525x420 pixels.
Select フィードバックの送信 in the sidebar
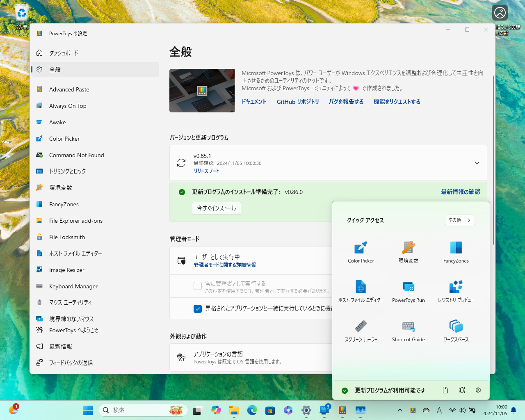95,363
